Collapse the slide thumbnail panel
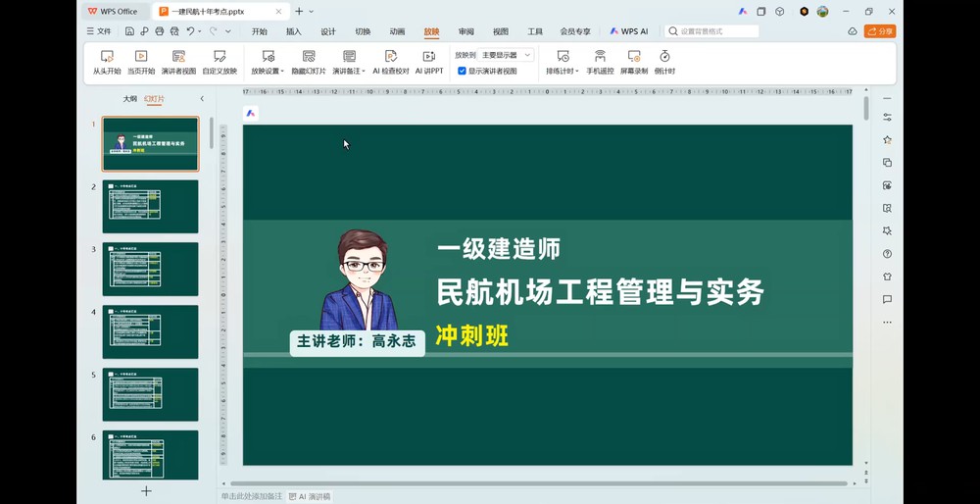 (202, 99)
